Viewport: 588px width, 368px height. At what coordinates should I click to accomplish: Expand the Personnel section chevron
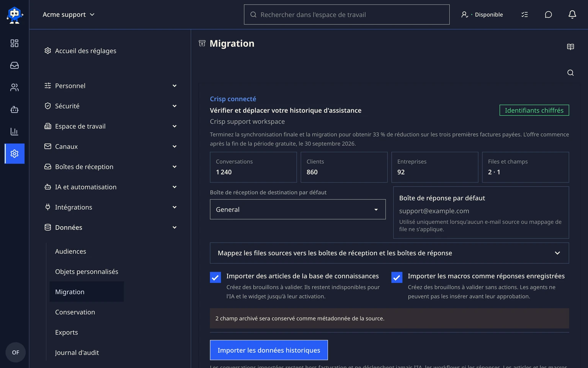[x=175, y=85]
